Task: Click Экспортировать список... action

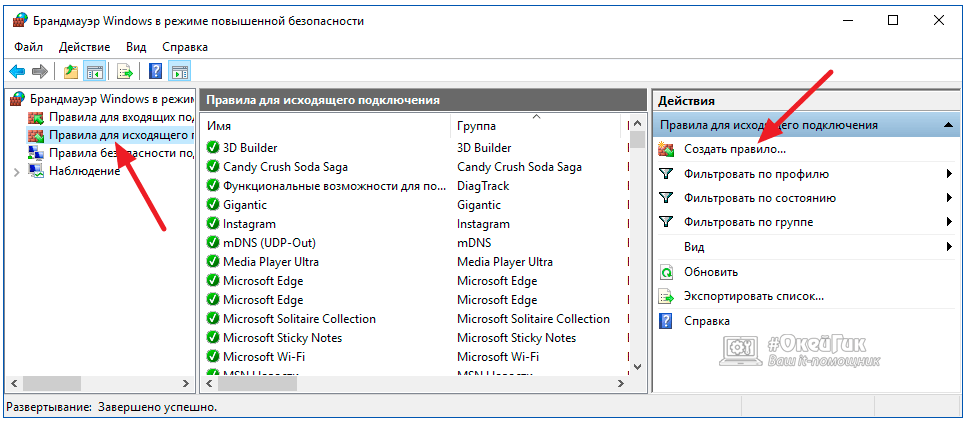Action: 753,296
